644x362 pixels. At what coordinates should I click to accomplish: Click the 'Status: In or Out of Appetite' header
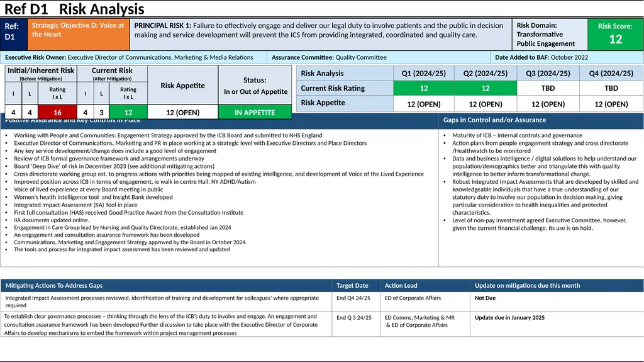click(x=255, y=85)
